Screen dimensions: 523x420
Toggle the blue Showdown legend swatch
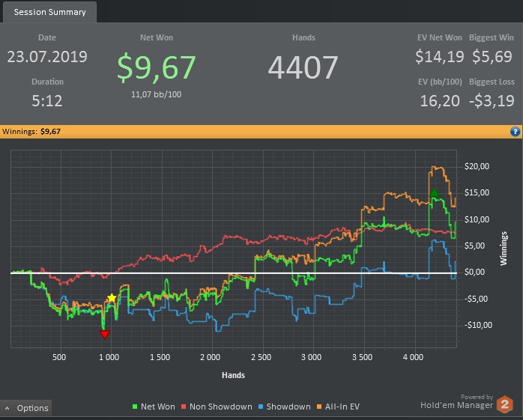261,407
